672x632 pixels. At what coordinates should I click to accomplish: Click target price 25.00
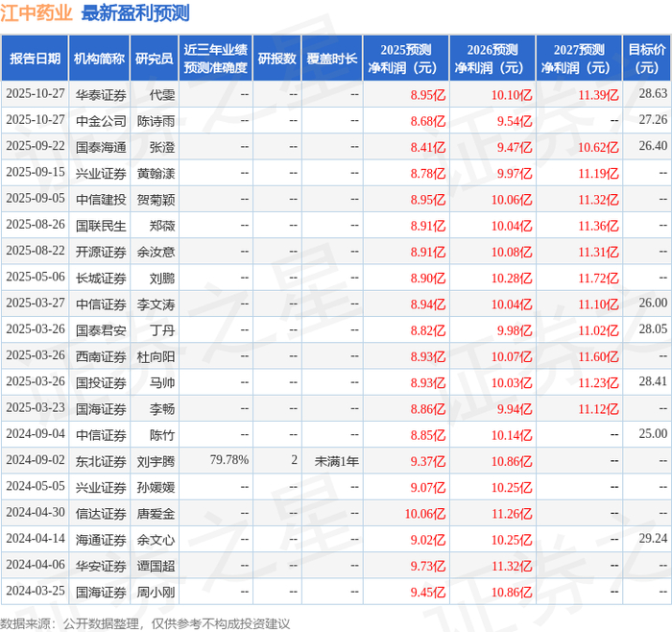point(653,433)
